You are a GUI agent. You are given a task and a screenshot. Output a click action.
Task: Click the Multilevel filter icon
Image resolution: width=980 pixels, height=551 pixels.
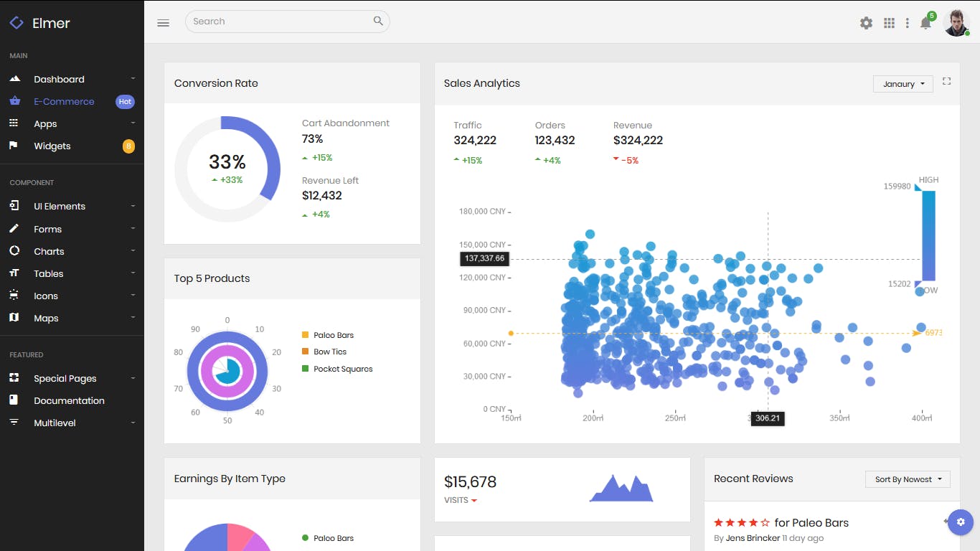14,423
